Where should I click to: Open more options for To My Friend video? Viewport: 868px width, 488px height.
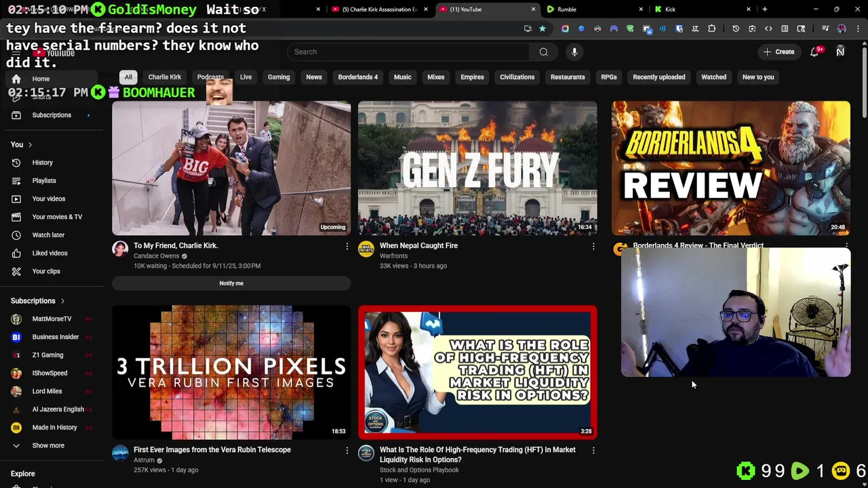click(x=347, y=246)
